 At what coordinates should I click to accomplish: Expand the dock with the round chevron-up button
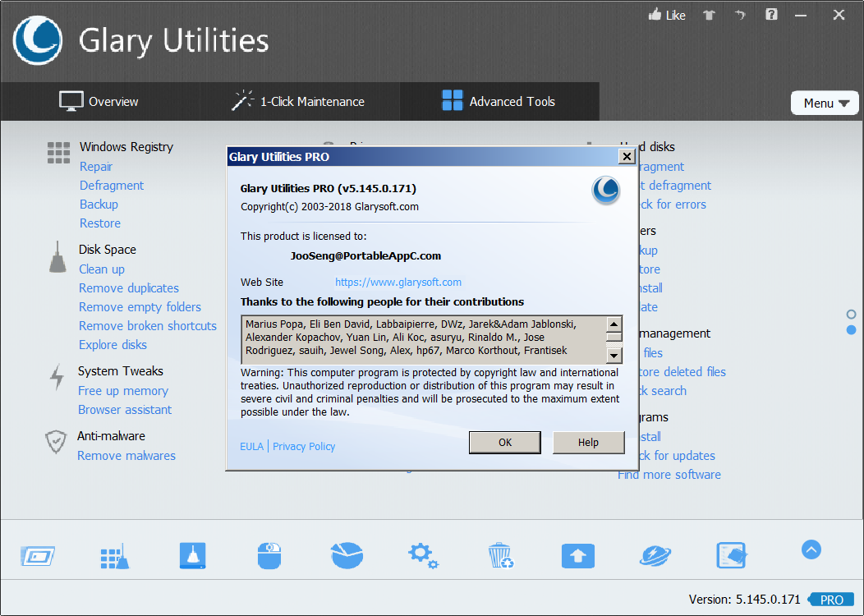tap(811, 549)
